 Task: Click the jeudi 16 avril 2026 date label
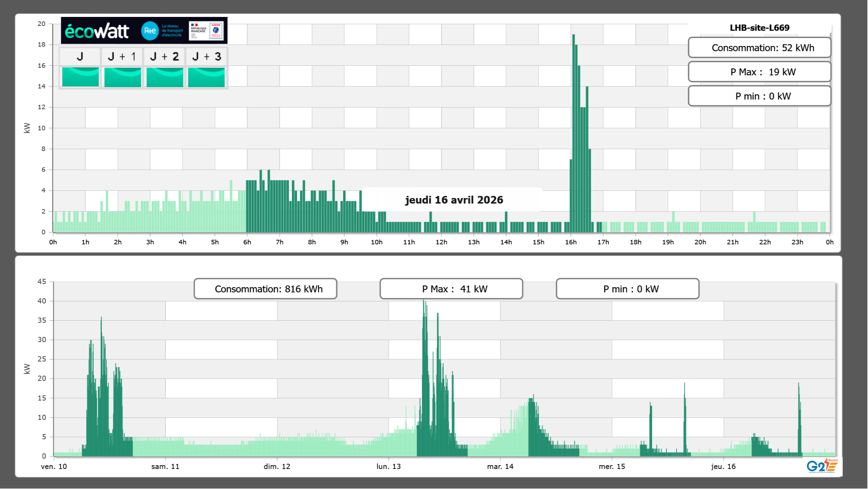[454, 200]
